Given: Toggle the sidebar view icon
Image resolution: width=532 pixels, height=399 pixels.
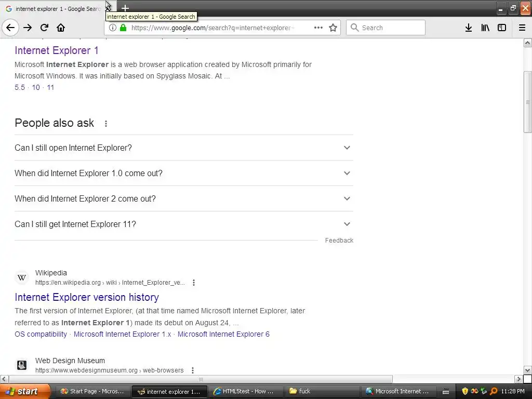Looking at the screenshot, I should click(502, 28).
